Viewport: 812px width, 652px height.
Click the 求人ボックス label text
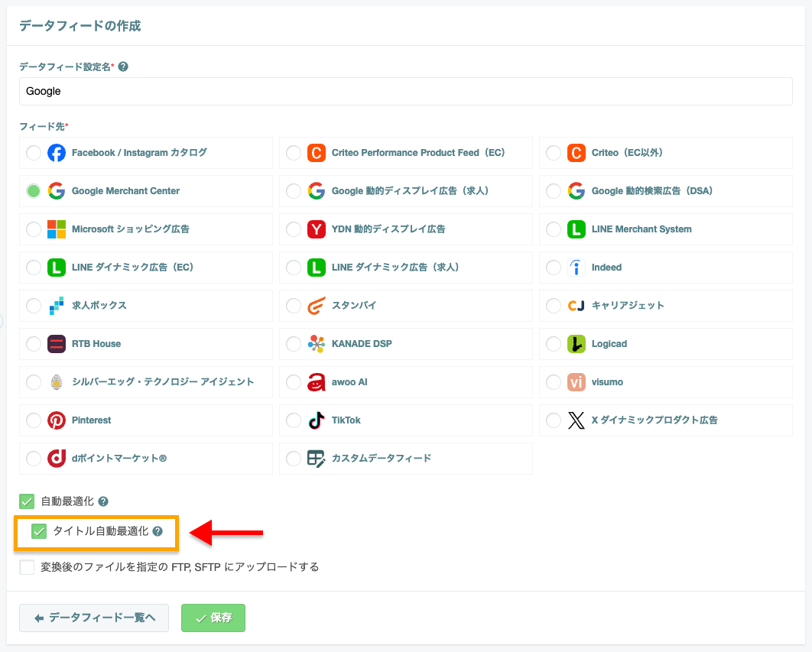(x=99, y=306)
